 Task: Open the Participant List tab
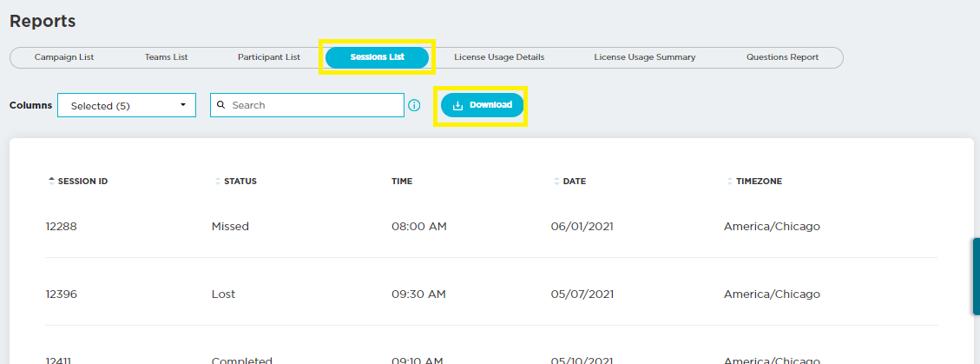click(x=269, y=57)
